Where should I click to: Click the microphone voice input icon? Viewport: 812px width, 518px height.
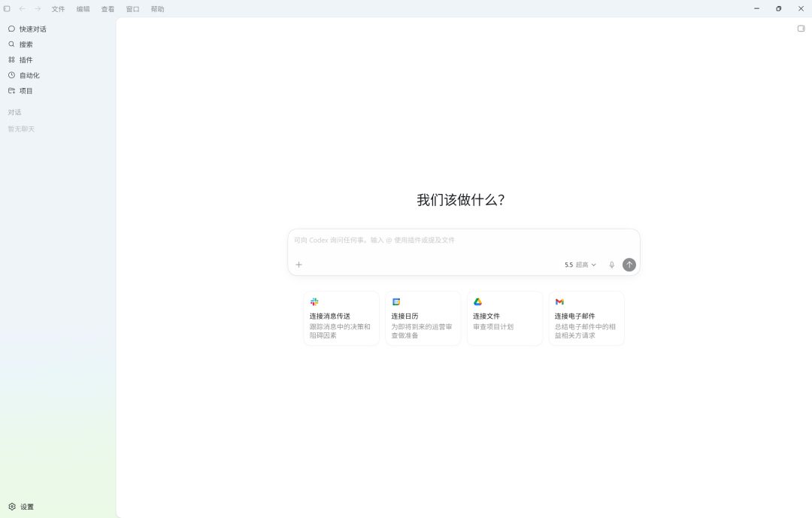coord(611,265)
